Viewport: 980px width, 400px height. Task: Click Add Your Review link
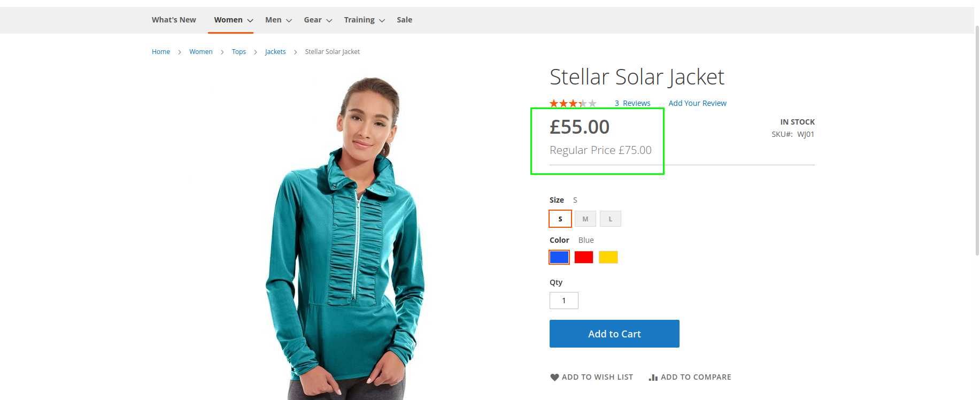pyautogui.click(x=697, y=103)
